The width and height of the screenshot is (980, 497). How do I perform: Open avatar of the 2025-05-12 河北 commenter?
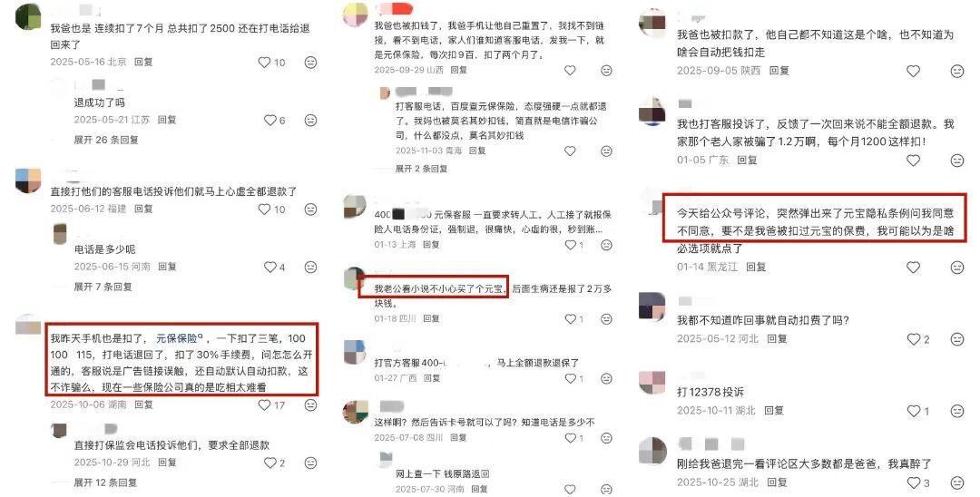click(x=652, y=306)
